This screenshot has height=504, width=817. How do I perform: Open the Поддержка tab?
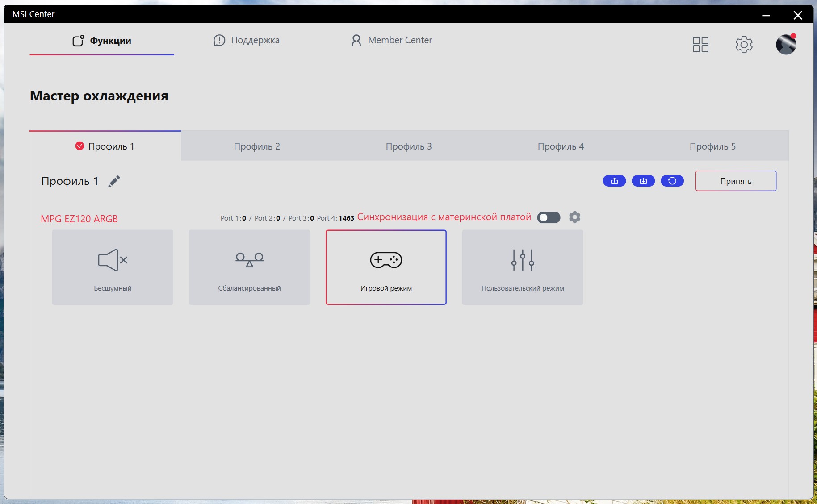pos(247,40)
